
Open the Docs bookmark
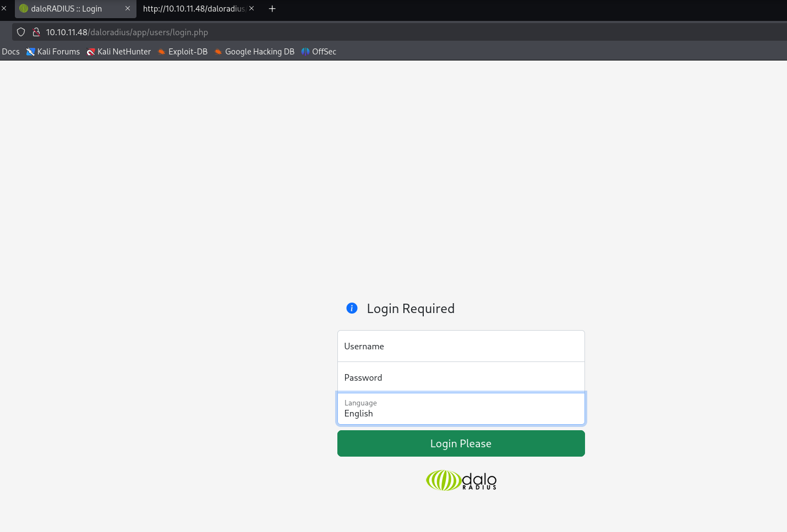10,52
